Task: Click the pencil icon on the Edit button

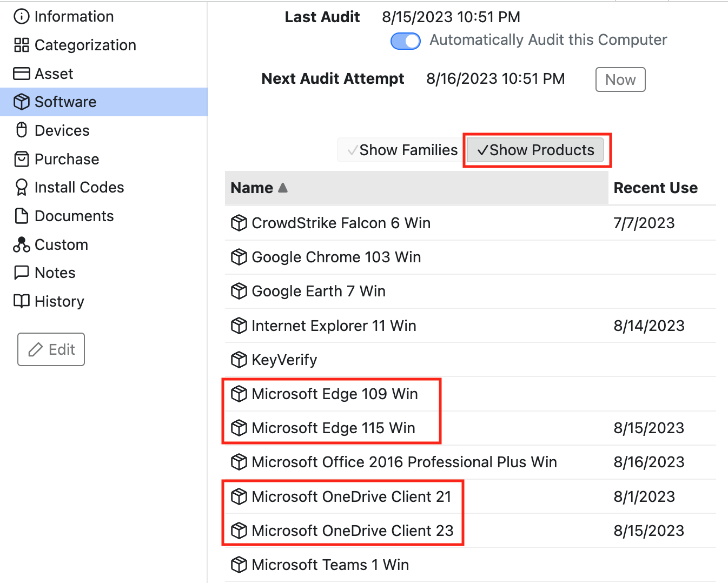Action: coord(36,349)
